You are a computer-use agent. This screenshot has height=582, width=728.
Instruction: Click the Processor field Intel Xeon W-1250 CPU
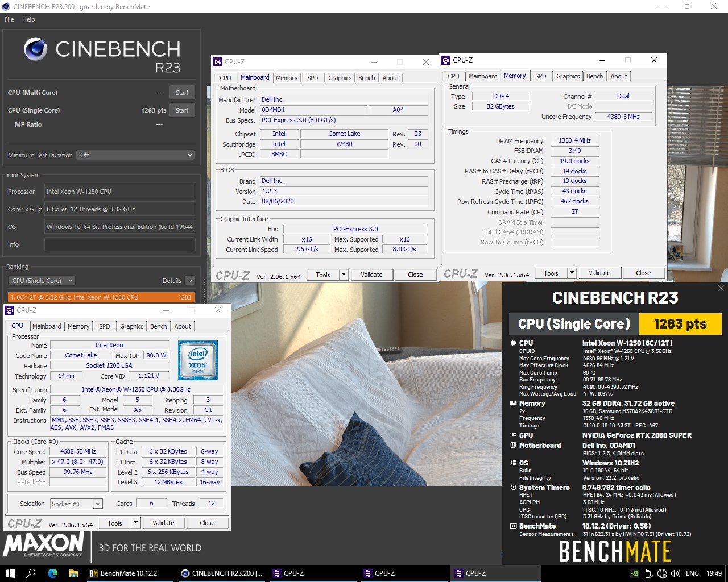119,192
